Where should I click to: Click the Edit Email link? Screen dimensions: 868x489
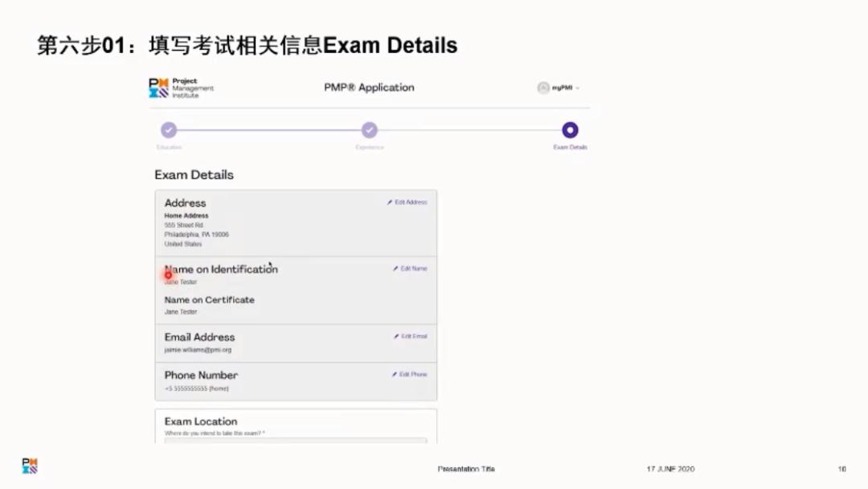[x=411, y=337]
